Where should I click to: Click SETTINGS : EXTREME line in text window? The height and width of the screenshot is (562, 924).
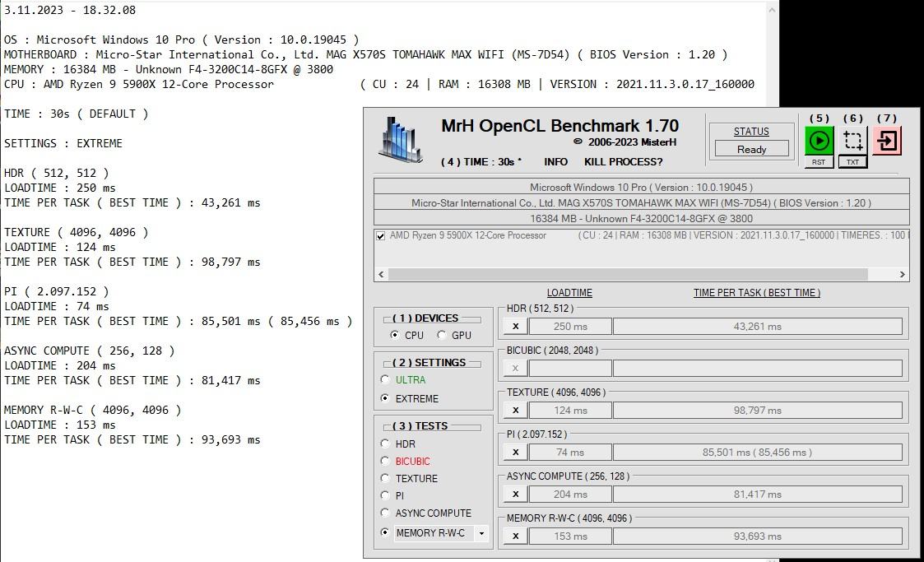(63, 143)
